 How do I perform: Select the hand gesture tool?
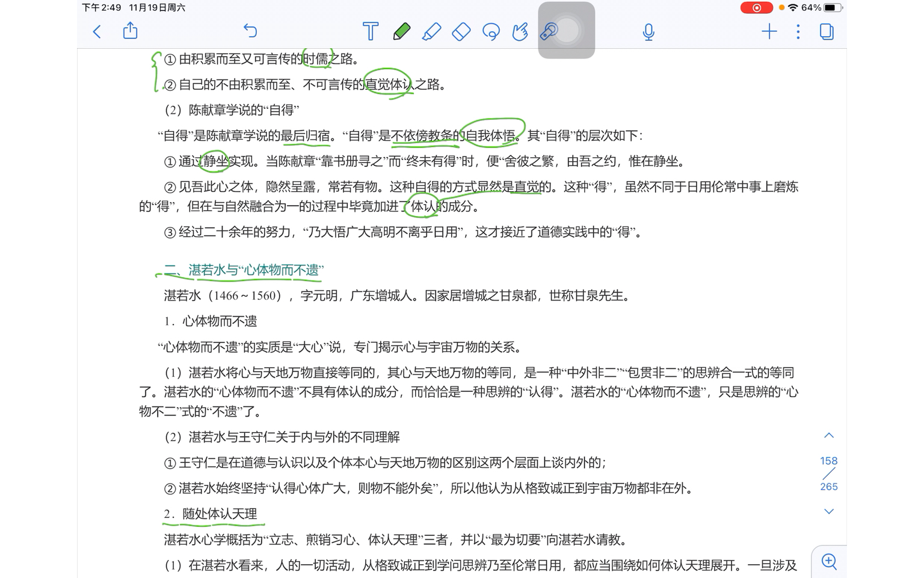click(x=520, y=31)
